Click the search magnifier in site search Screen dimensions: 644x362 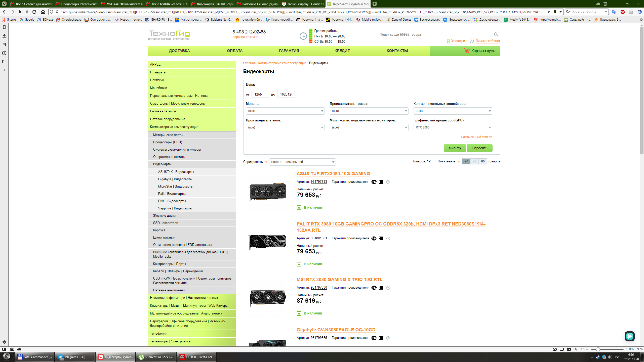click(496, 34)
